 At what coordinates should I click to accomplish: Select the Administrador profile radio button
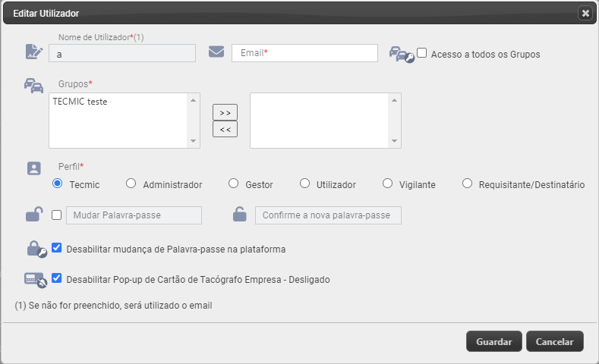coord(131,184)
